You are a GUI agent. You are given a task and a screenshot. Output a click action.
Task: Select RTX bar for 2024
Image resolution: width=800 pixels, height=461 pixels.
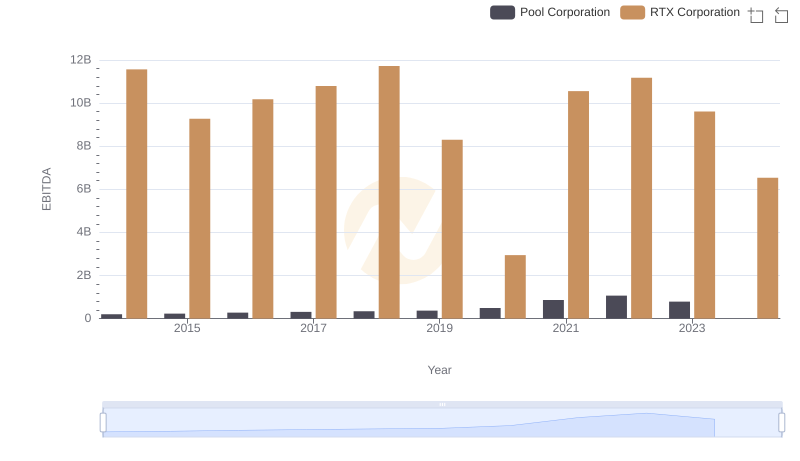click(768, 248)
